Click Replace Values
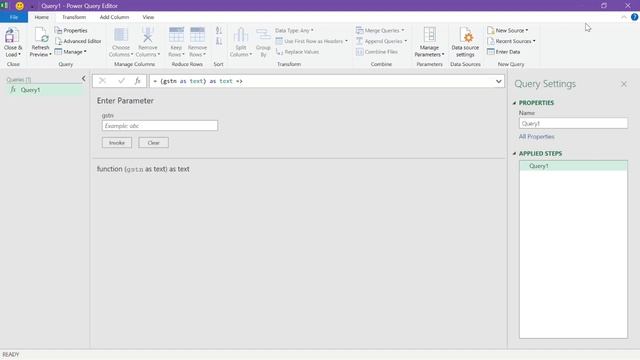Screen dimensions: 640x360 298,52
